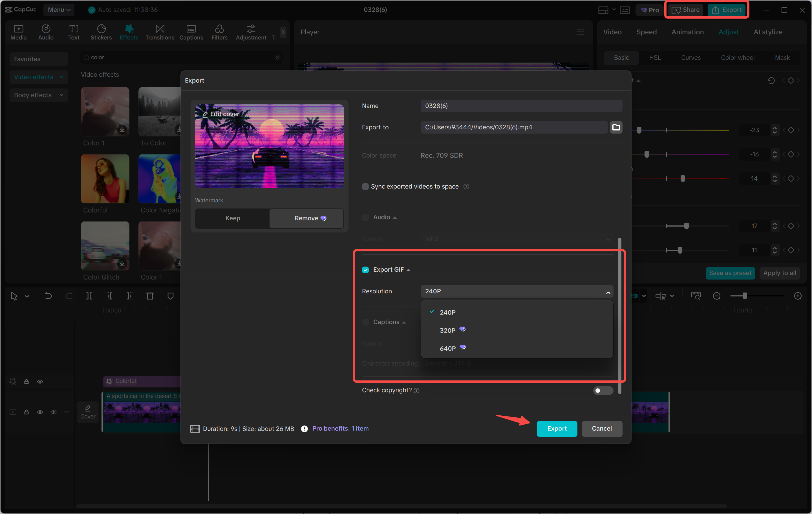
Task: Click the Save as preset button
Action: pyautogui.click(x=730, y=273)
